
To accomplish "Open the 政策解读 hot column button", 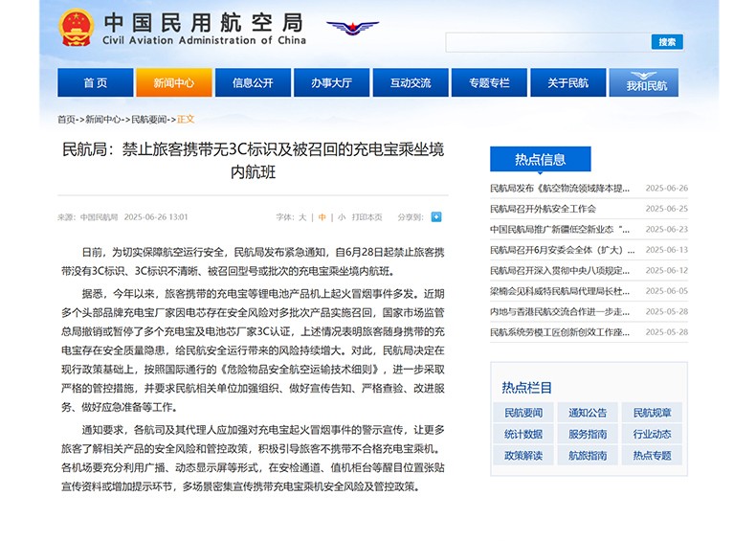I will pyautogui.click(x=523, y=455).
